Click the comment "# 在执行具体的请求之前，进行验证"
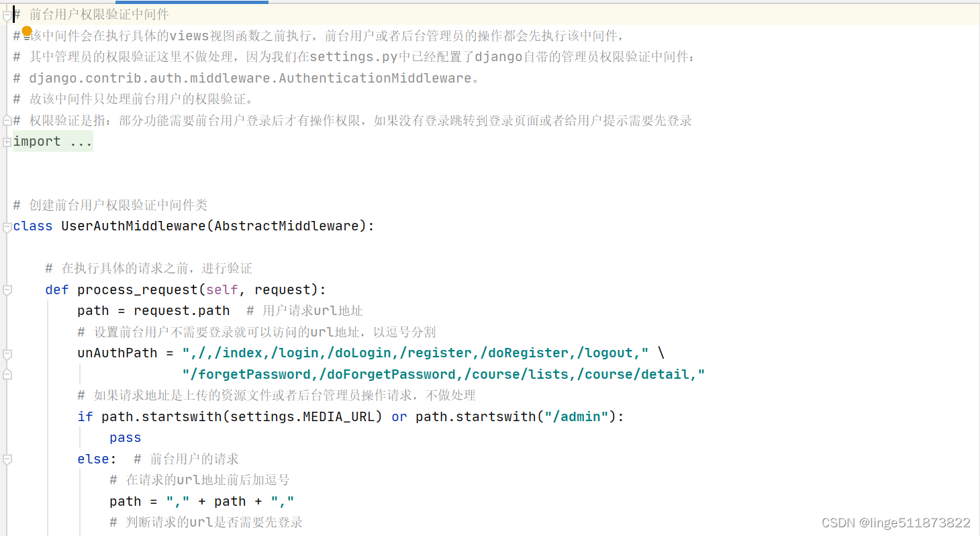The width and height of the screenshot is (980, 536). pos(148,269)
